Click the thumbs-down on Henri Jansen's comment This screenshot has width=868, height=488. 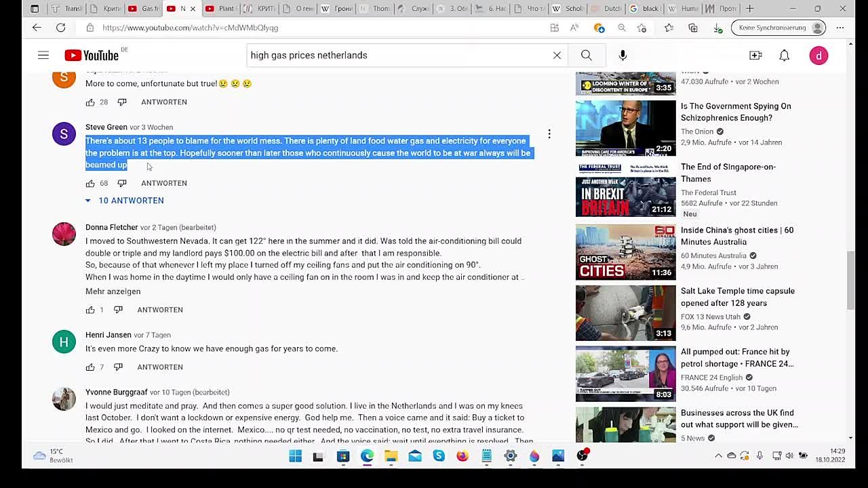point(119,367)
